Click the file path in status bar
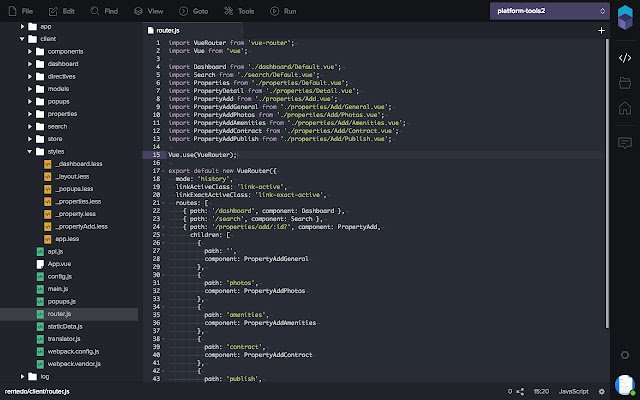 click(x=37, y=391)
